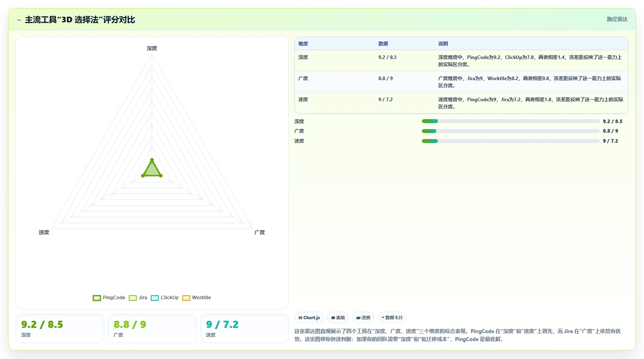The height and width of the screenshot is (359, 644).
Task: Click the 9 / 7.2 value beside progress bar
Action: tap(611, 141)
